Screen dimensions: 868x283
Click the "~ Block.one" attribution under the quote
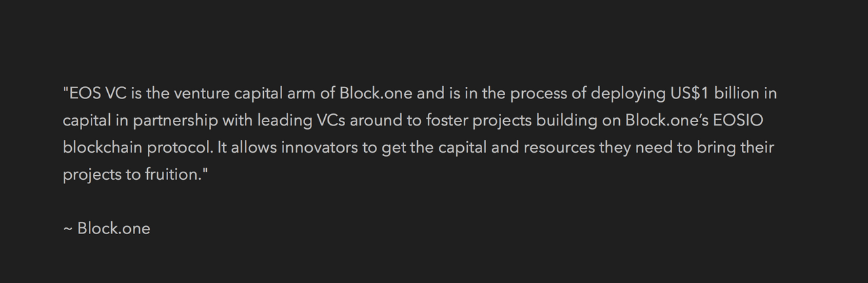[x=106, y=229]
